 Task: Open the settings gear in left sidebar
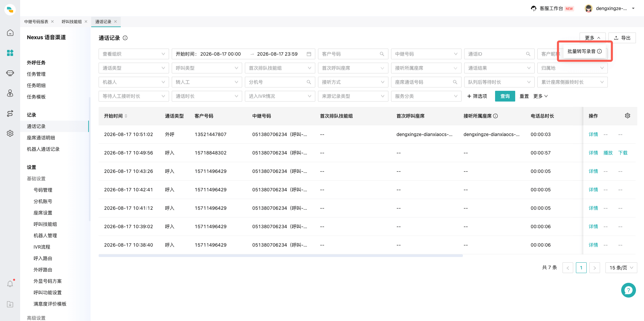pyautogui.click(x=10, y=133)
